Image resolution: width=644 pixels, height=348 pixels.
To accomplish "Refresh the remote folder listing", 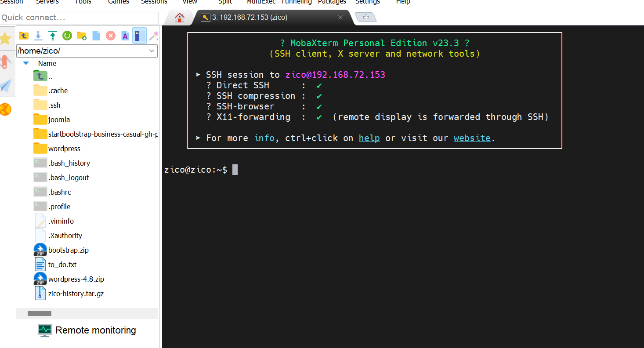I will [x=67, y=36].
